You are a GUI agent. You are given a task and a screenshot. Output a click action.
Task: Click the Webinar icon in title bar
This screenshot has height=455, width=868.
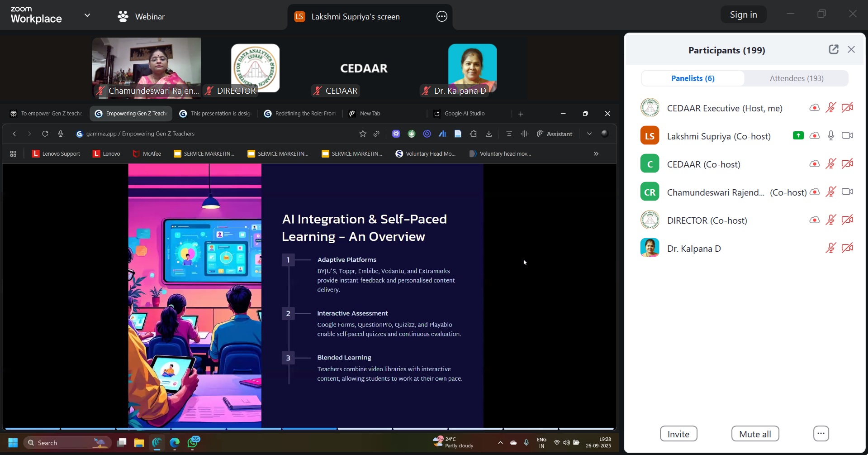pos(123,17)
